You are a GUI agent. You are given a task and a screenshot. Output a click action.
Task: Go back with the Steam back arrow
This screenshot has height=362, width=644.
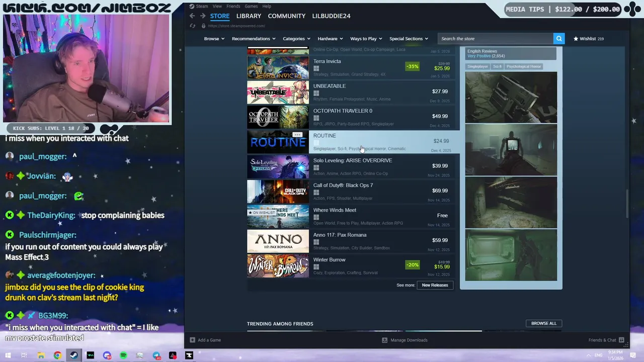coord(192,16)
